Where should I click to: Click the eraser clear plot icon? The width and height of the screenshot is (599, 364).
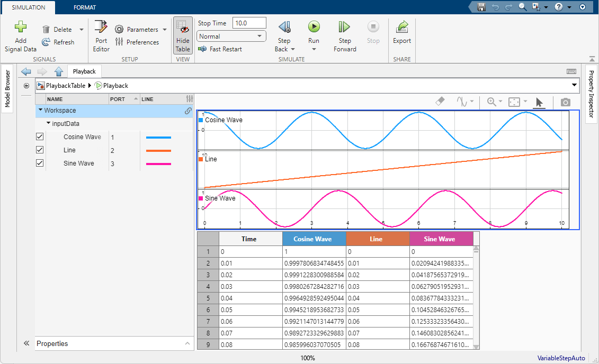(x=440, y=102)
